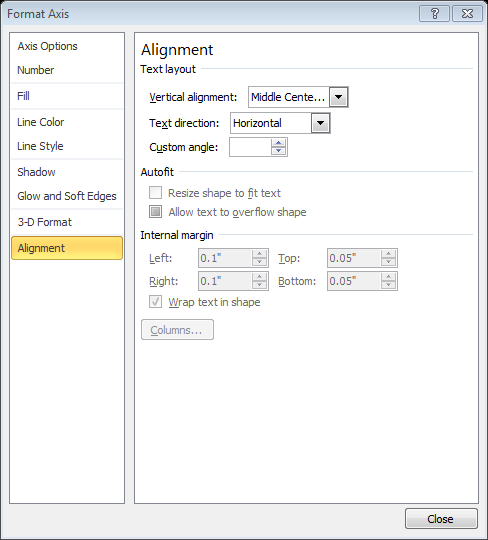Decrease Custom angle with down spinner arrow
The width and height of the screenshot is (488, 540).
pyautogui.click(x=278, y=151)
